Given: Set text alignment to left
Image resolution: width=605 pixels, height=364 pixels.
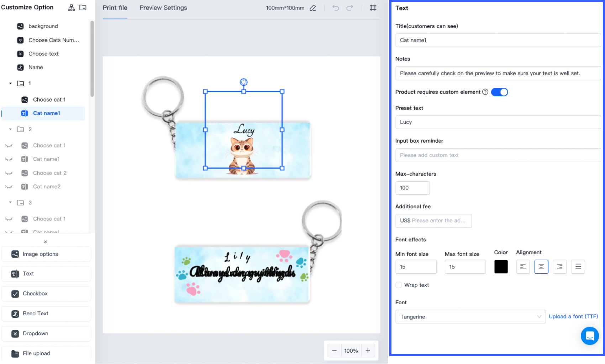Looking at the screenshot, I should pyautogui.click(x=523, y=267).
